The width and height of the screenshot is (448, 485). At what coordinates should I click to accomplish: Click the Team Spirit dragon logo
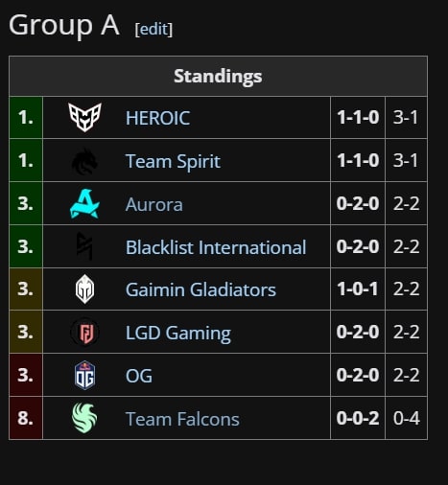click(x=84, y=161)
